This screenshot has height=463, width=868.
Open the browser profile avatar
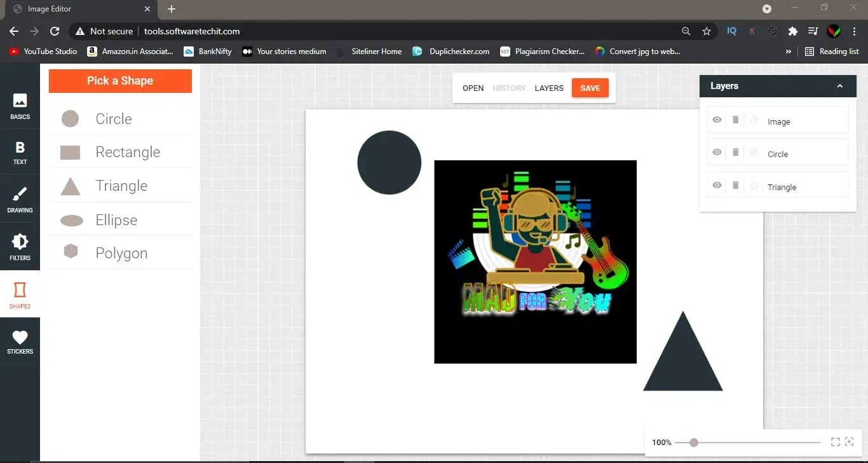(x=834, y=31)
